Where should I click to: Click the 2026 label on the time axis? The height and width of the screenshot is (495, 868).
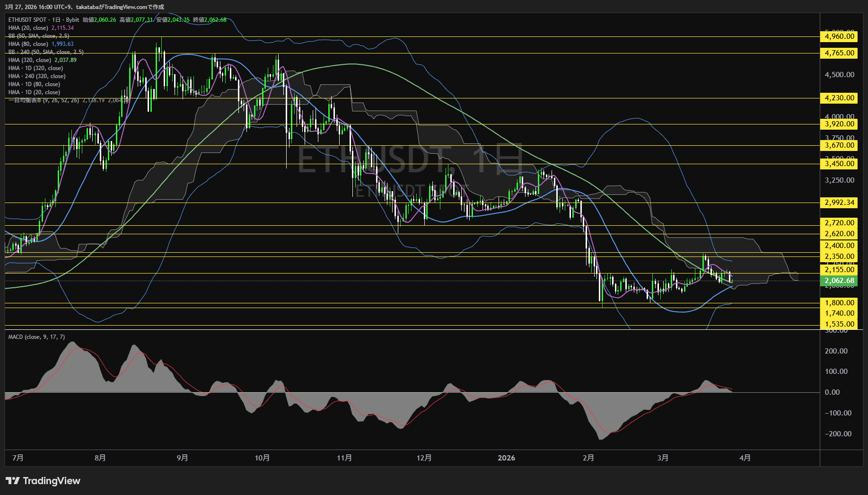coord(506,458)
